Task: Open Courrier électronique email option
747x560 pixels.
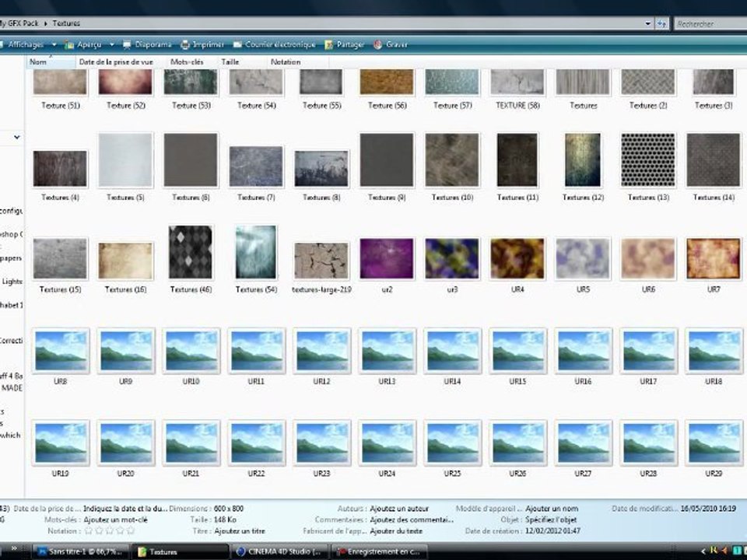Action: pyautogui.click(x=275, y=44)
